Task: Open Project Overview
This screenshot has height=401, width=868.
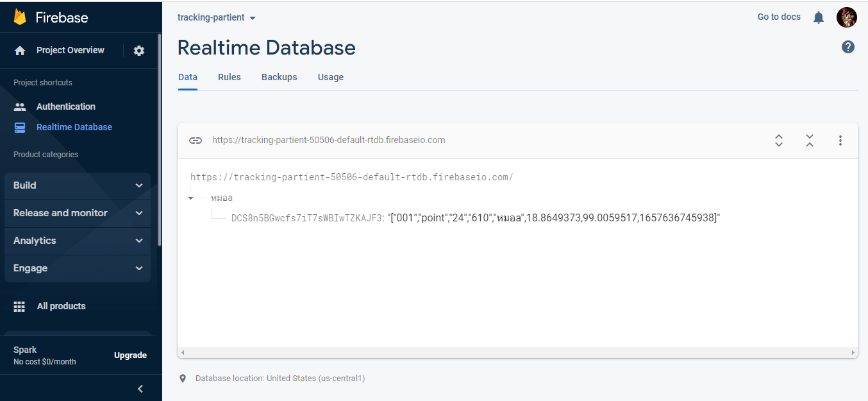Action: tap(71, 50)
